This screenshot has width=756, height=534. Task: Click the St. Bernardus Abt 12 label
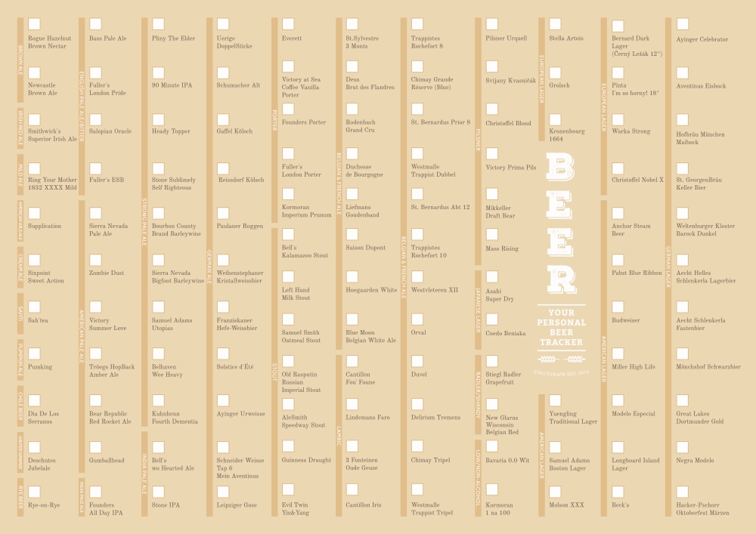(440, 207)
